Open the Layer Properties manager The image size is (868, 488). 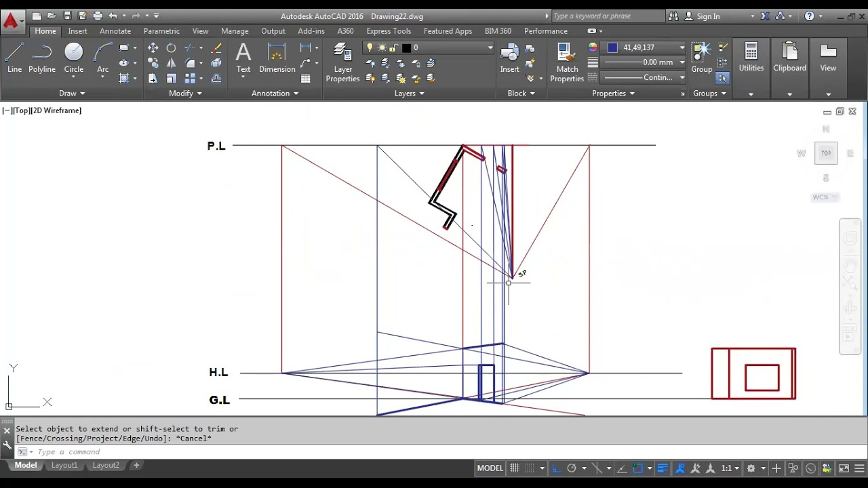[342, 62]
